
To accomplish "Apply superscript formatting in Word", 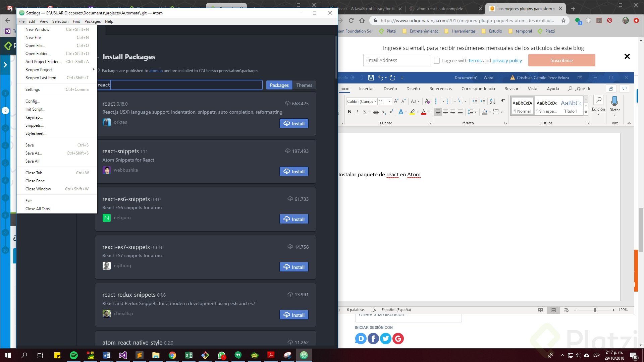I will coord(391,112).
